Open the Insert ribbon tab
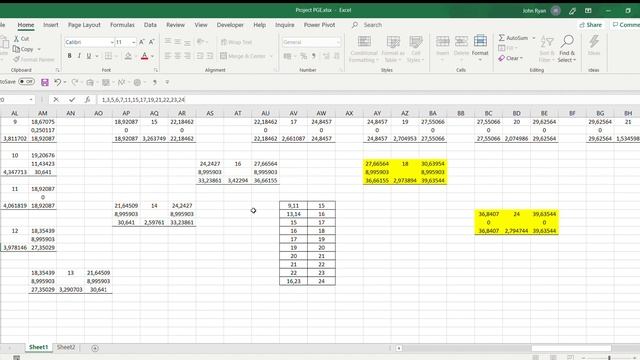The width and height of the screenshot is (640, 360). point(51,25)
